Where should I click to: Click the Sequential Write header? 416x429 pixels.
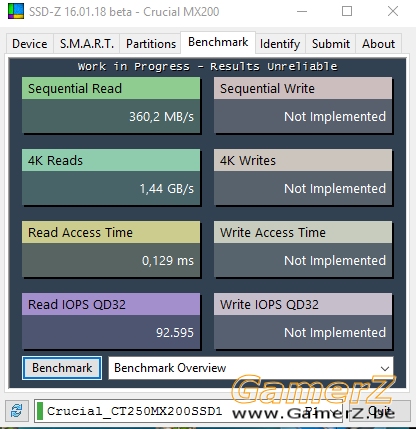(303, 88)
